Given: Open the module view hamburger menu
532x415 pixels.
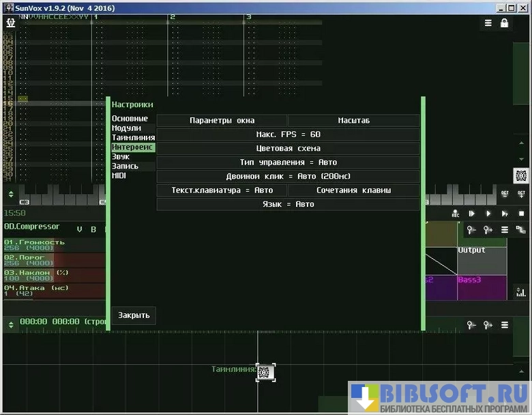Looking at the screenshot, I should pyautogui.click(x=505, y=230).
